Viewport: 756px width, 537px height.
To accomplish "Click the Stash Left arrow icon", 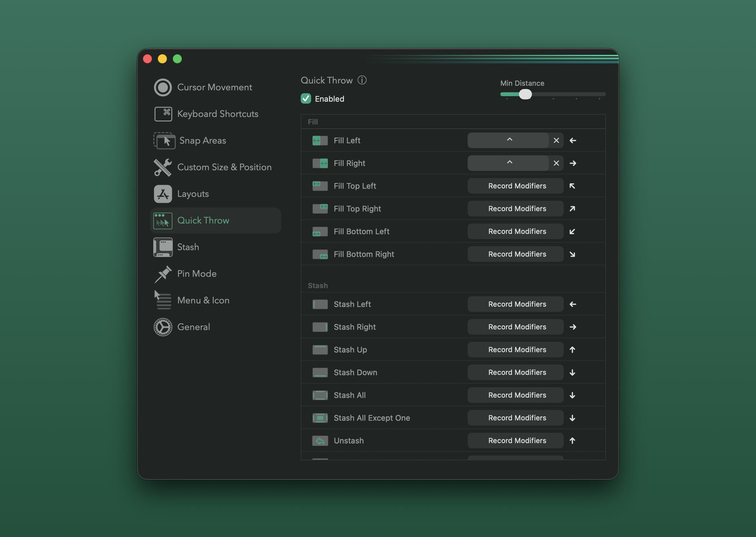I will point(573,304).
